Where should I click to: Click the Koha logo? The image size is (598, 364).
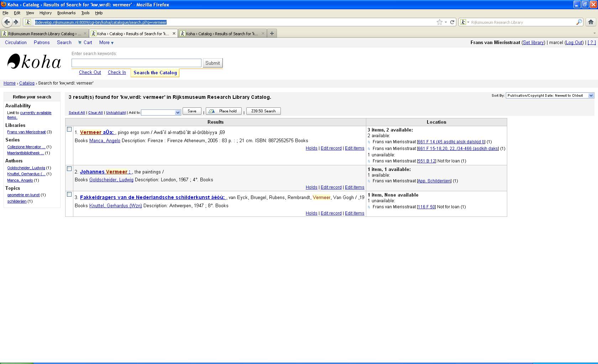34,61
